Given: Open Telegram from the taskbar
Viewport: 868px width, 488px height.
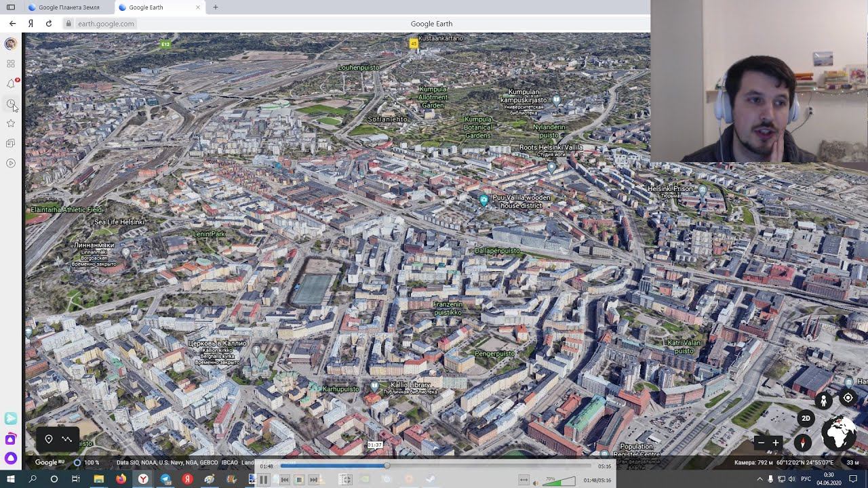Looking at the screenshot, I should 165,479.
